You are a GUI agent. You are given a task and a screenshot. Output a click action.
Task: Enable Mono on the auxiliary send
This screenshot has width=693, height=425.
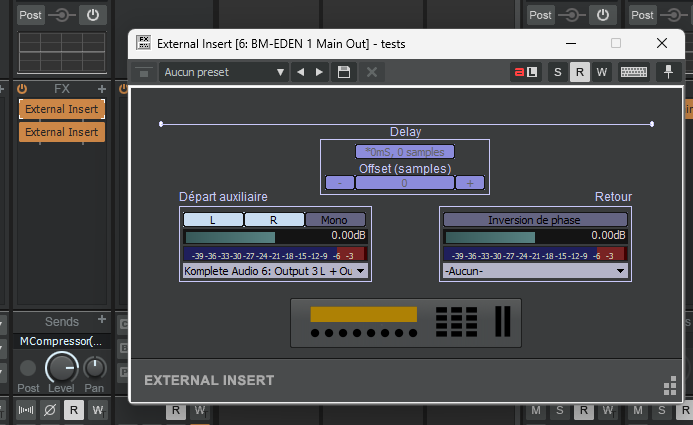(x=335, y=220)
